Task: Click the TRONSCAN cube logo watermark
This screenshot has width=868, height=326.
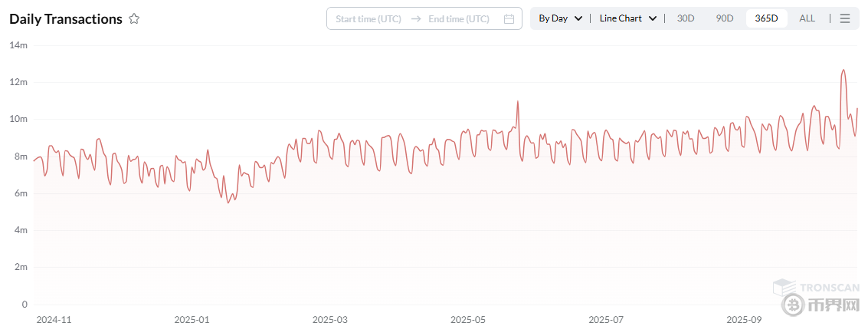Action: [x=783, y=289]
